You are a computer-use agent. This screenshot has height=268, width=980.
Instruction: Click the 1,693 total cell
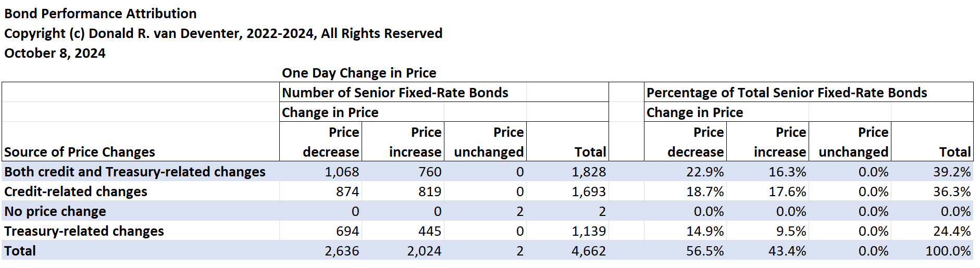click(x=589, y=192)
